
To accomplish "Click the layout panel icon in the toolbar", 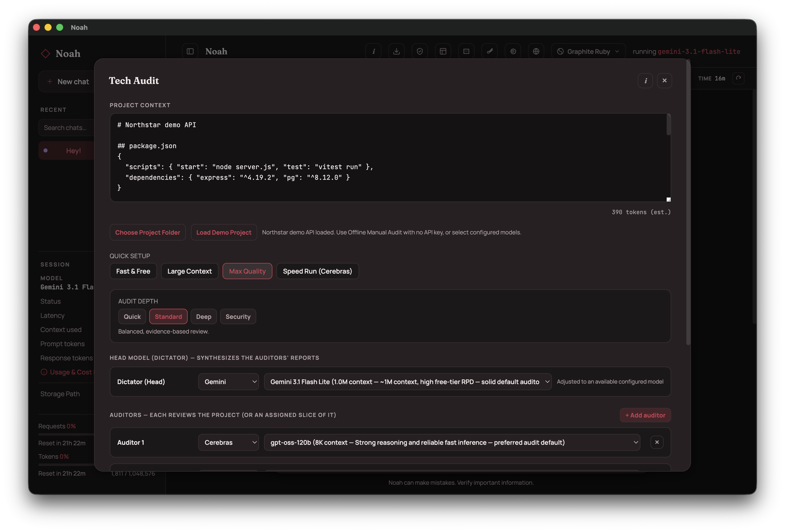I will point(443,51).
